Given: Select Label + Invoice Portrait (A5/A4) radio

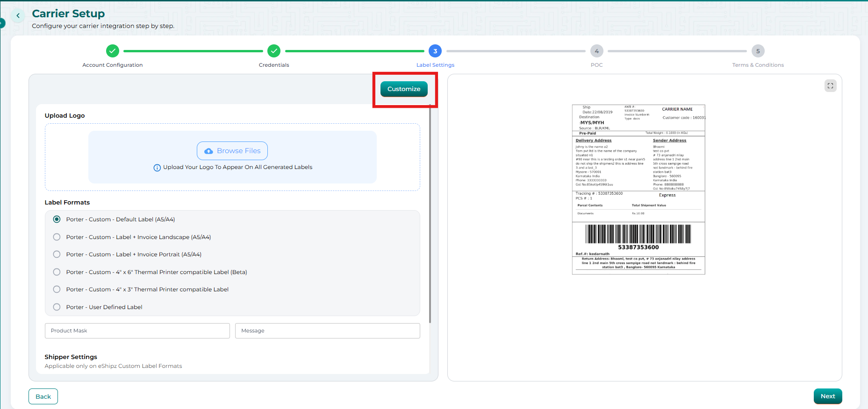Looking at the screenshot, I should (57, 254).
